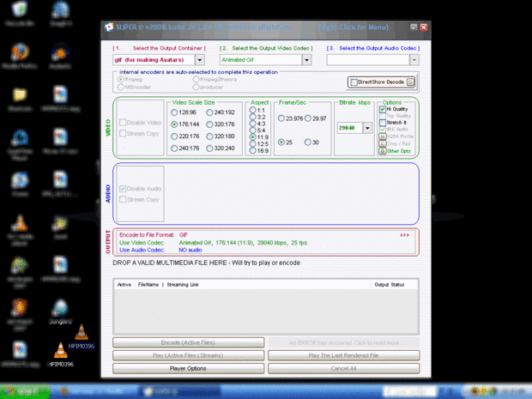Select the 320:180 video scale size
532x399 pixels.
point(209,136)
